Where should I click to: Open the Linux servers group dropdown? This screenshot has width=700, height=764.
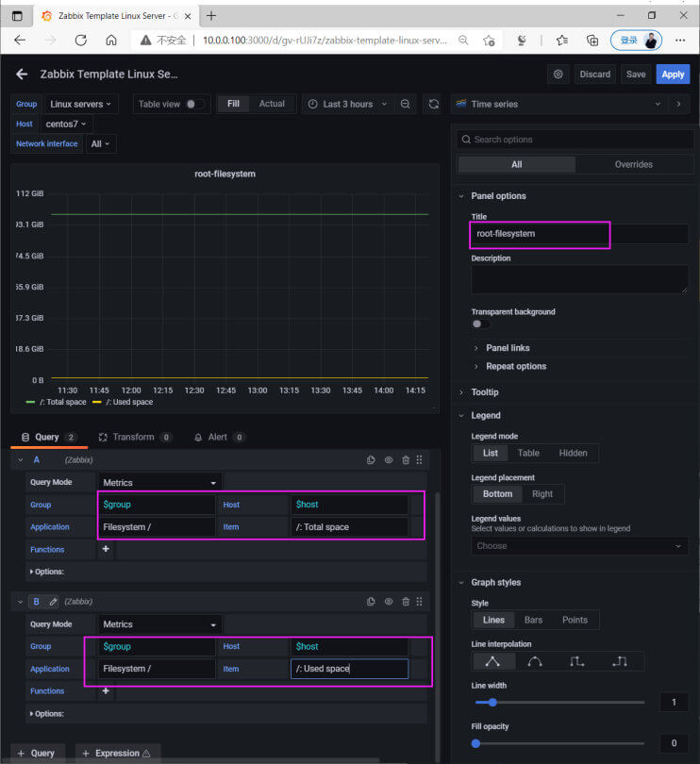click(x=81, y=104)
